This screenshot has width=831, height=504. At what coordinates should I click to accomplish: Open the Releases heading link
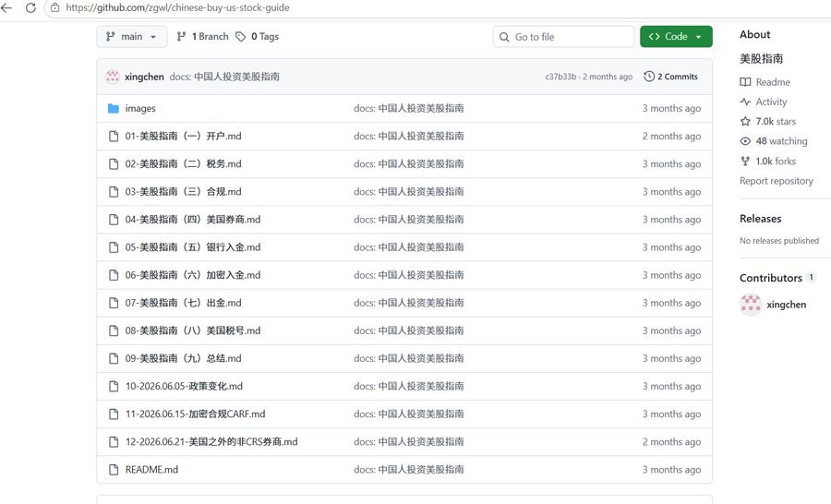[x=761, y=219]
